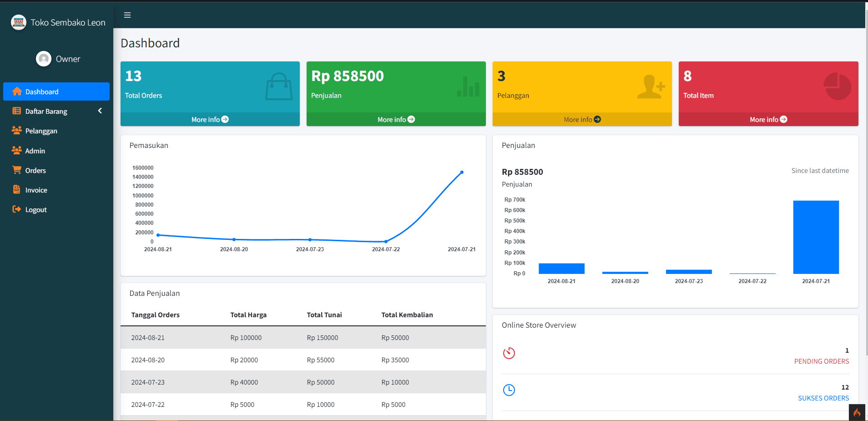Open the Pelanggan menu item

tap(41, 131)
